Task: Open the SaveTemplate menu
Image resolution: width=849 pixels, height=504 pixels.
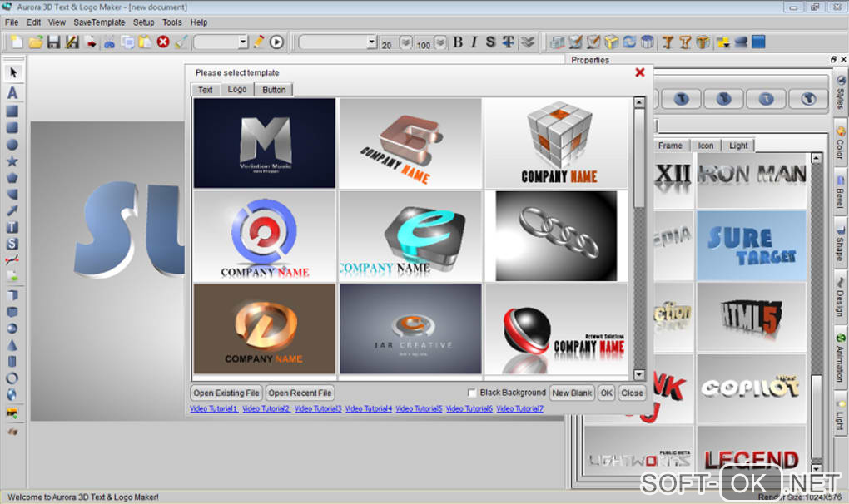Action: point(99,22)
